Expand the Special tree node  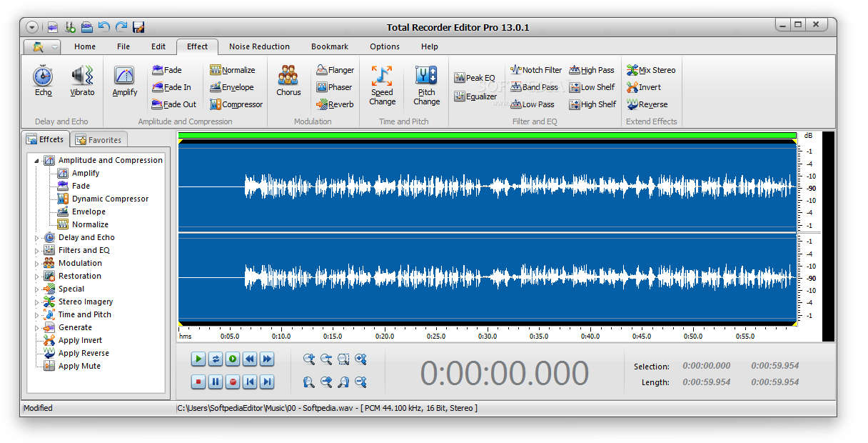(x=37, y=289)
